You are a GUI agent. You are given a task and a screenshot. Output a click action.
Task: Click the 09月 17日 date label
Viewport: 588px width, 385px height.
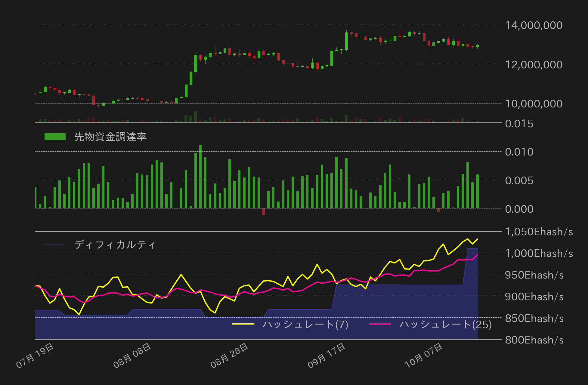[x=326, y=356]
